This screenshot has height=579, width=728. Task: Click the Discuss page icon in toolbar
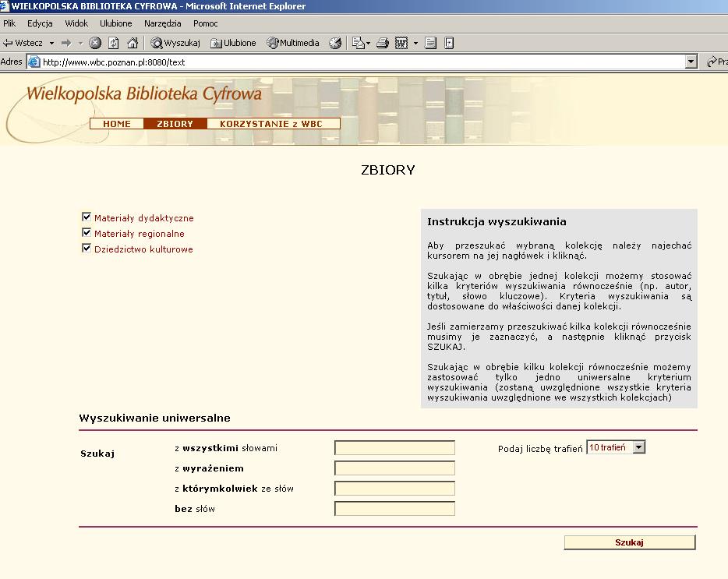[x=430, y=43]
